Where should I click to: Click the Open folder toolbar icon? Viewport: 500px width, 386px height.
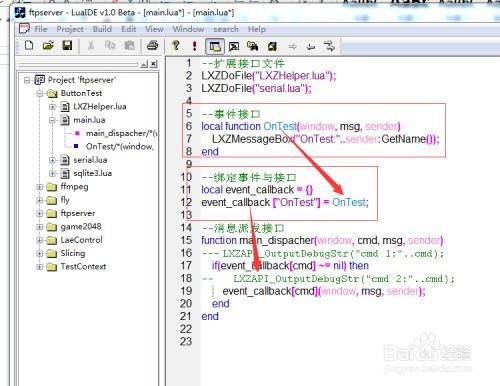coord(48,45)
